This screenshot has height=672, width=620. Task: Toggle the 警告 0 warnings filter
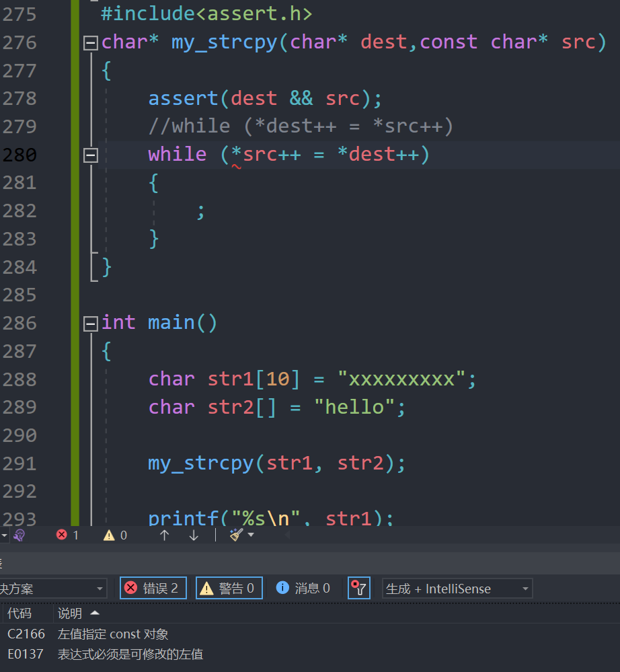229,588
